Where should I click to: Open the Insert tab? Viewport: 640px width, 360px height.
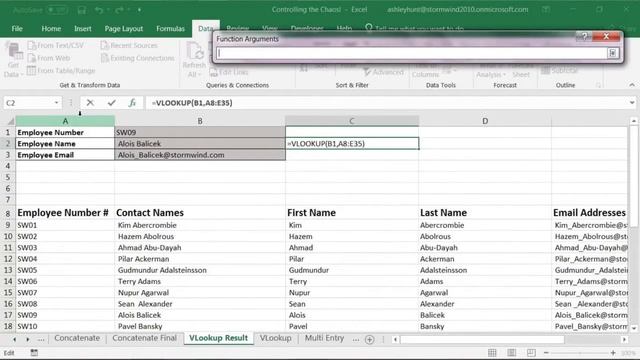(83, 28)
